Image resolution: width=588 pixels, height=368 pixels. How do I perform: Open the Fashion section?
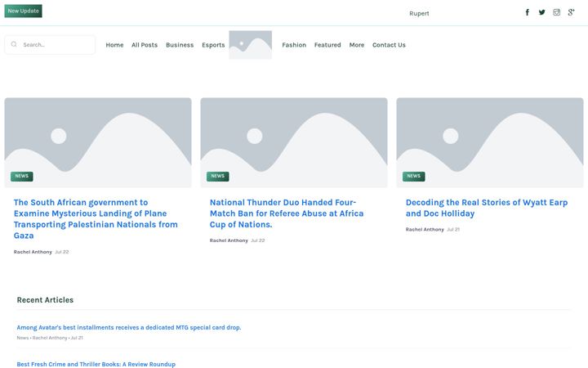(294, 45)
